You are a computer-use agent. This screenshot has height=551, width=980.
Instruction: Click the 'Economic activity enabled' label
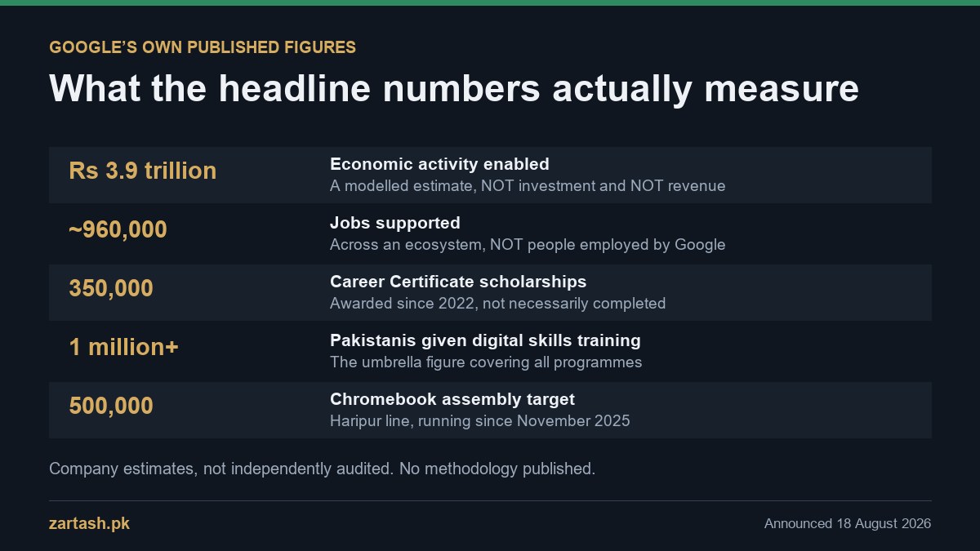point(439,164)
